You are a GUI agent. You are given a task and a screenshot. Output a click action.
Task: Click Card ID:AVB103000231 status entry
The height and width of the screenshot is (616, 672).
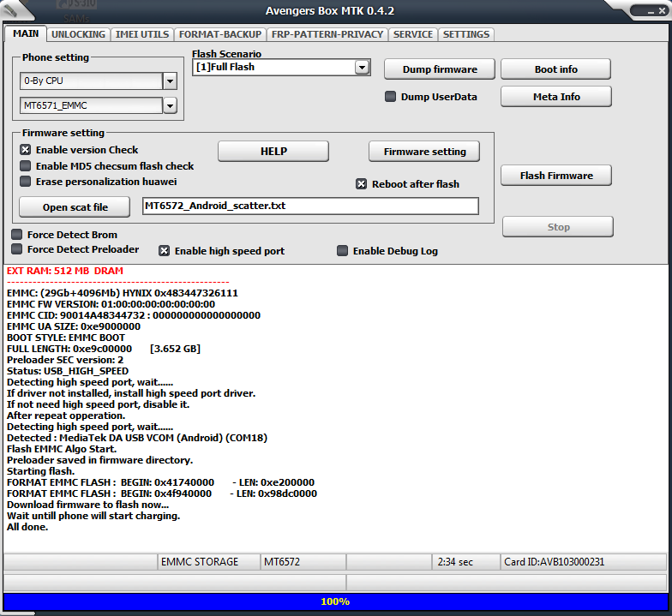pos(584,562)
